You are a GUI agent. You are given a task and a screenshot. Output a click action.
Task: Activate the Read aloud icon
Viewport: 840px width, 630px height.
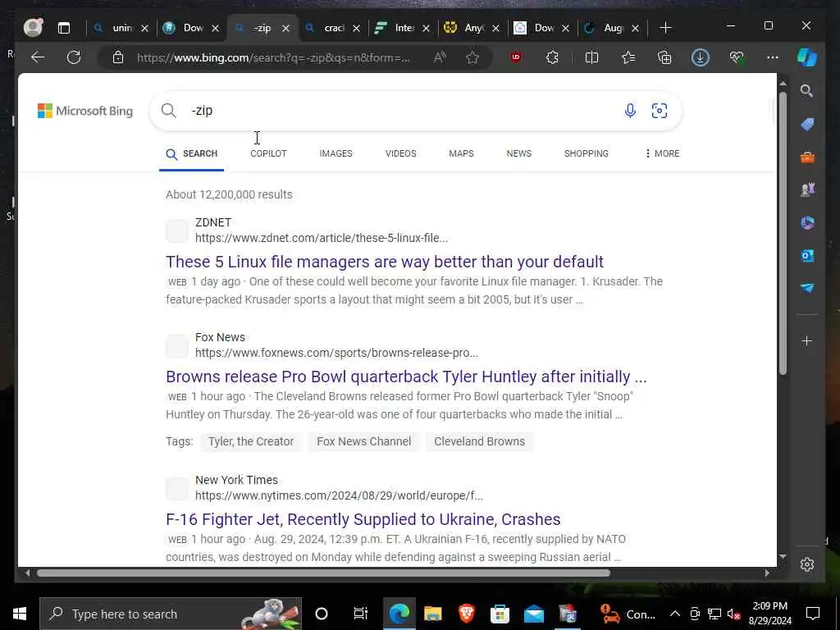440,57
